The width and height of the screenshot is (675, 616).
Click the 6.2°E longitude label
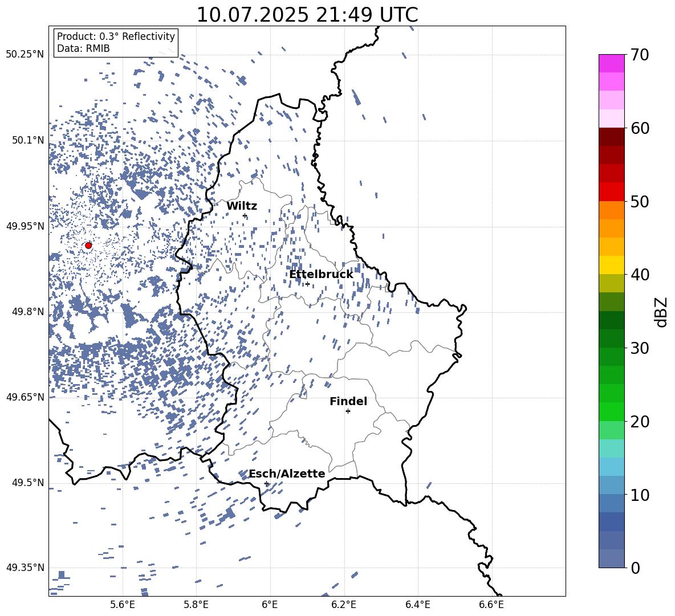pyautogui.click(x=344, y=605)
